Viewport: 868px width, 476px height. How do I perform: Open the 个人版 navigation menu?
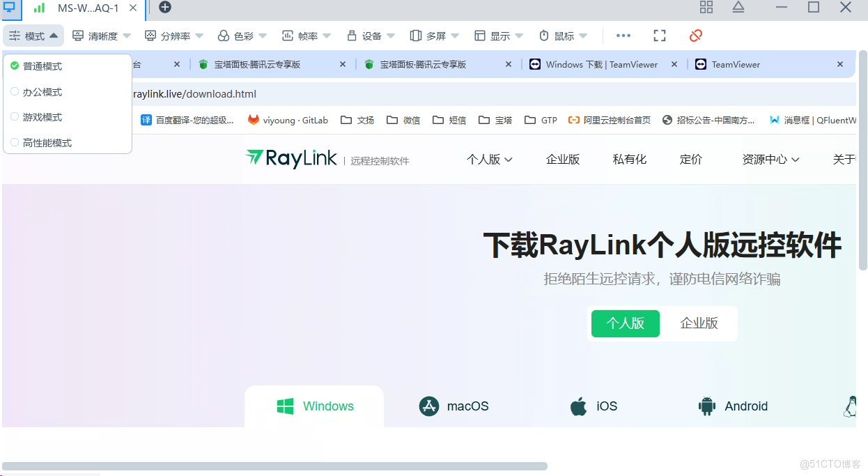[x=490, y=159]
